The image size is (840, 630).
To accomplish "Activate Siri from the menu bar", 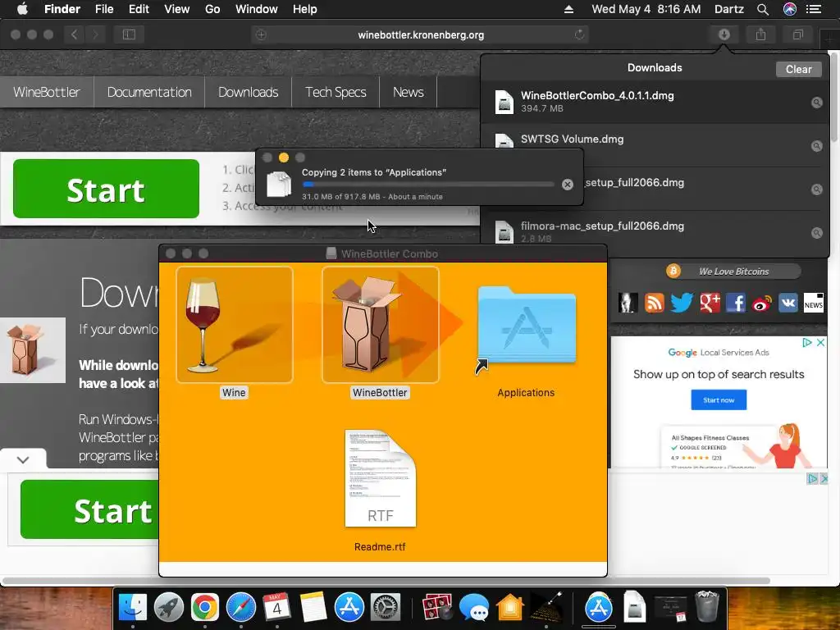I will click(790, 9).
